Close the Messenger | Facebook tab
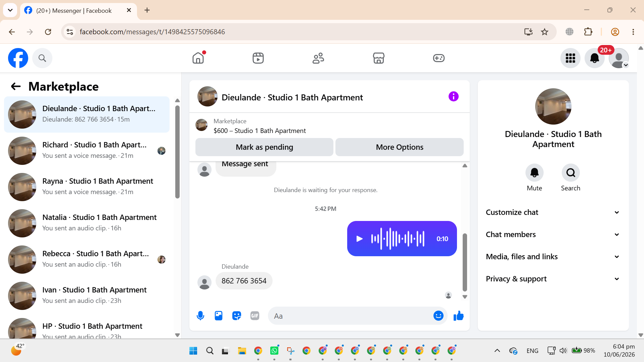 129,10
